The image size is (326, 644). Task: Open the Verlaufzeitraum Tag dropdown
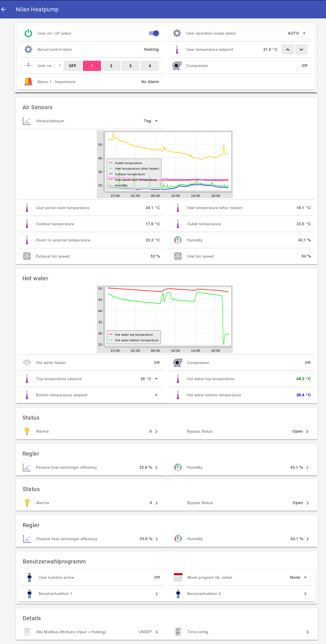coord(151,121)
